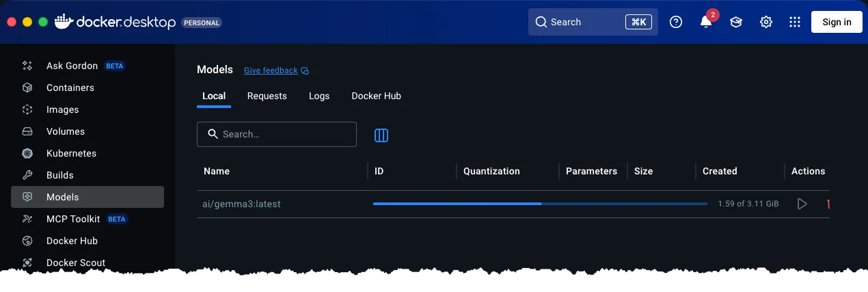Viewport: 868px width, 292px height.
Task: Open the apps grid icon
Action: [794, 22]
